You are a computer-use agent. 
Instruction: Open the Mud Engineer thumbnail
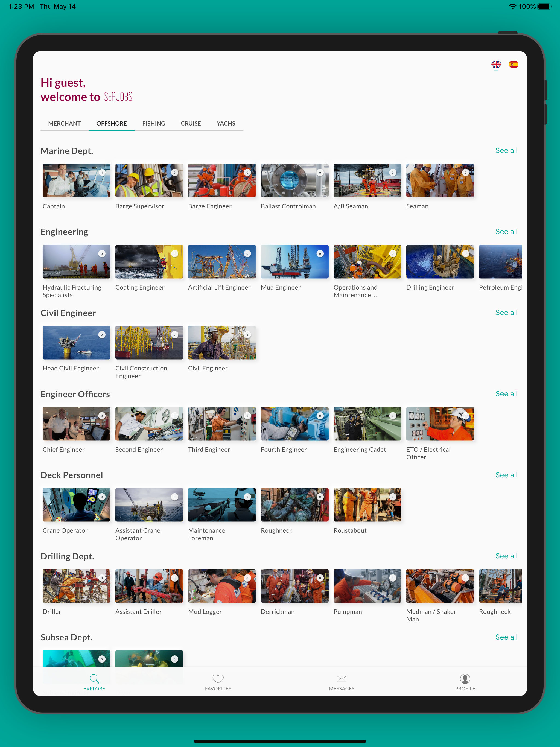(294, 261)
